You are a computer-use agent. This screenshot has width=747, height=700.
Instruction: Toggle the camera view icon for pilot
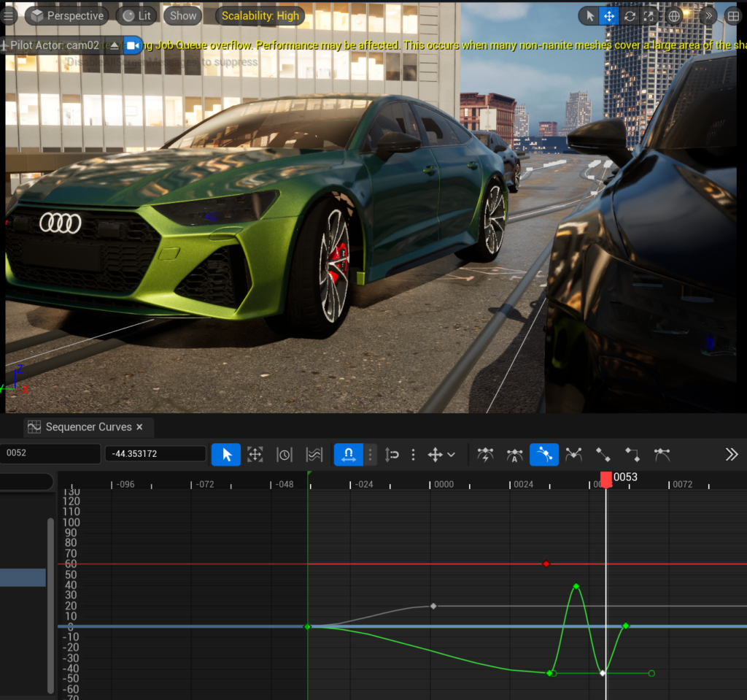[x=133, y=46]
